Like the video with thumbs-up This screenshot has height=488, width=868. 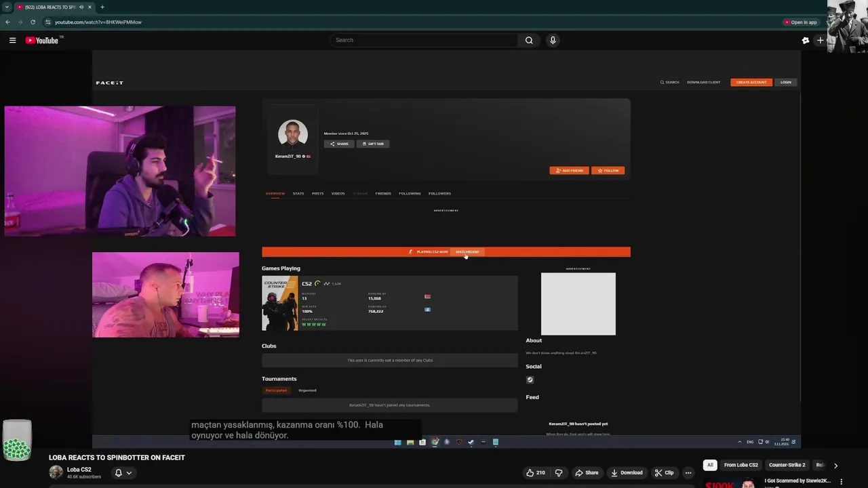click(536, 472)
